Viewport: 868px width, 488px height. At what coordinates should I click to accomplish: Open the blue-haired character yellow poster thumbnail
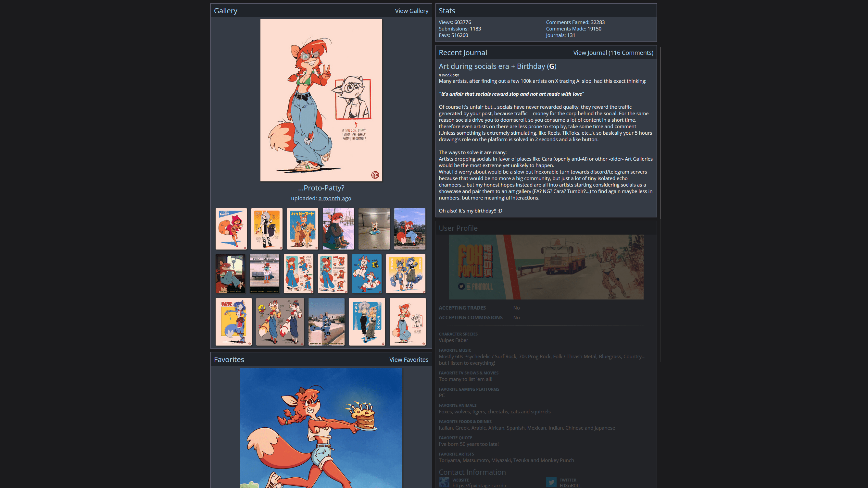click(233, 322)
